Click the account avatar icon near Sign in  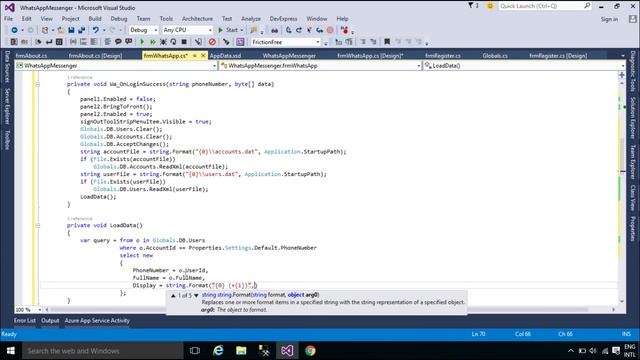pyautogui.click(x=633, y=19)
